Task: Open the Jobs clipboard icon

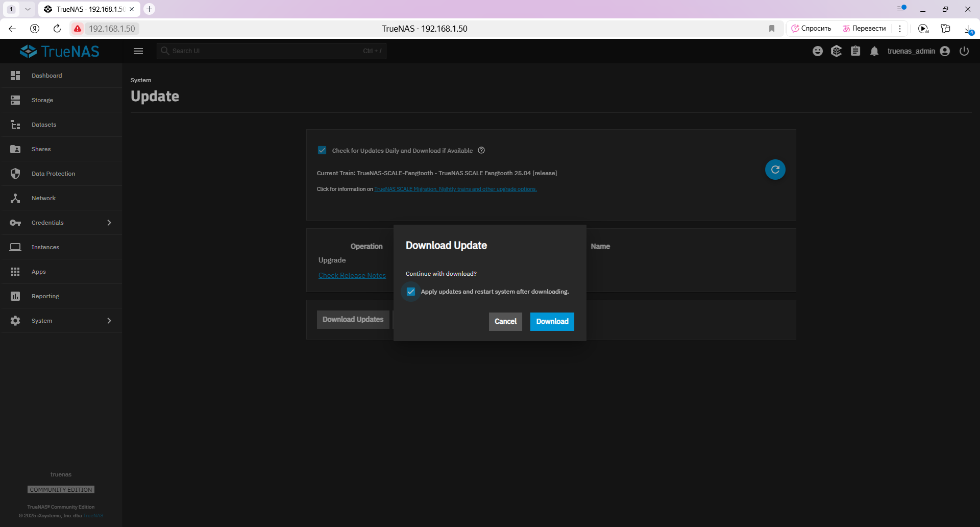Action: [855, 51]
